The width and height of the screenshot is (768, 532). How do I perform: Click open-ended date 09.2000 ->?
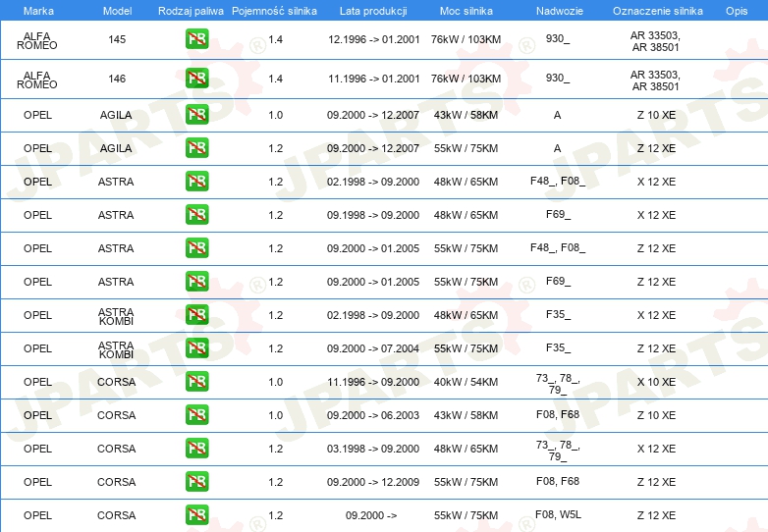[371, 515]
